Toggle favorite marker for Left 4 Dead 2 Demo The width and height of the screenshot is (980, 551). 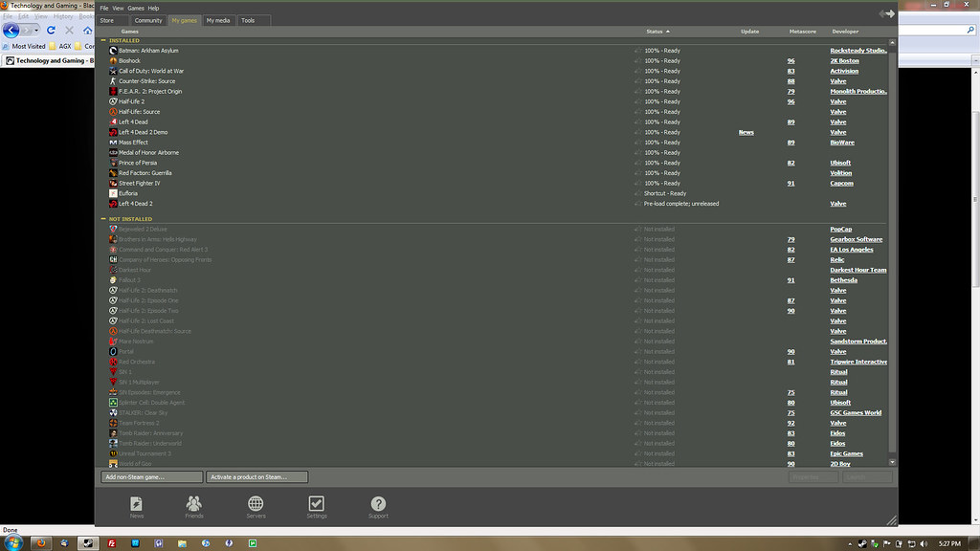[x=637, y=132]
